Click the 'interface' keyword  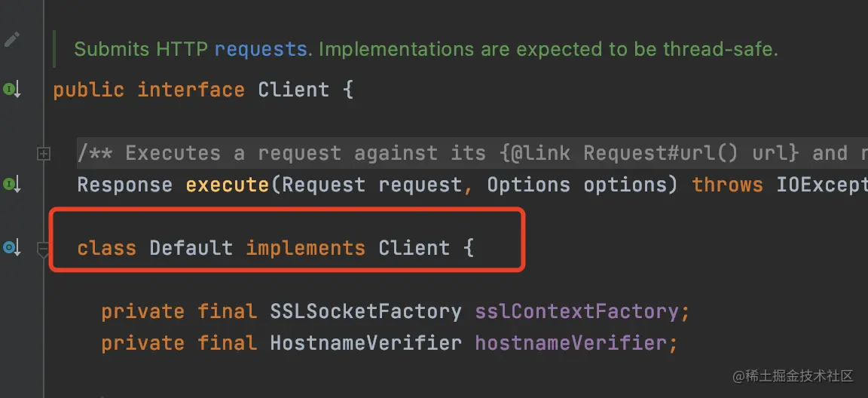coord(191,89)
